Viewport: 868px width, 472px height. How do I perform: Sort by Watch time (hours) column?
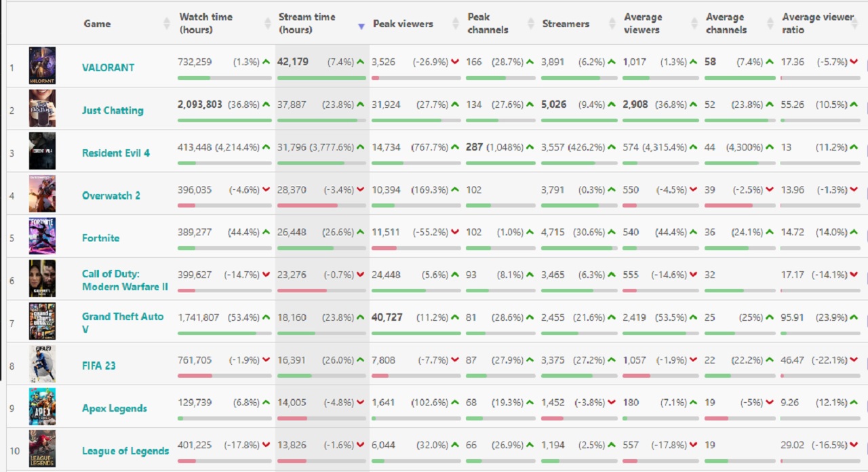tap(205, 23)
